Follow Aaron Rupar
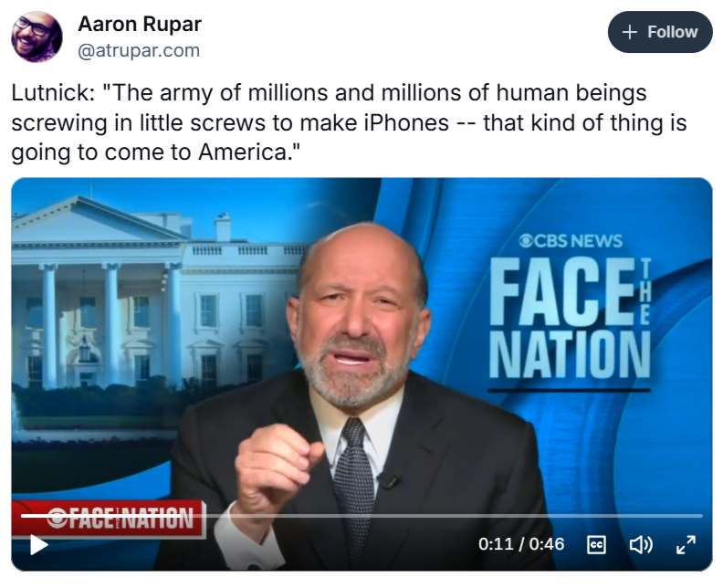Screen dimensions: 723x588 (660, 32)
